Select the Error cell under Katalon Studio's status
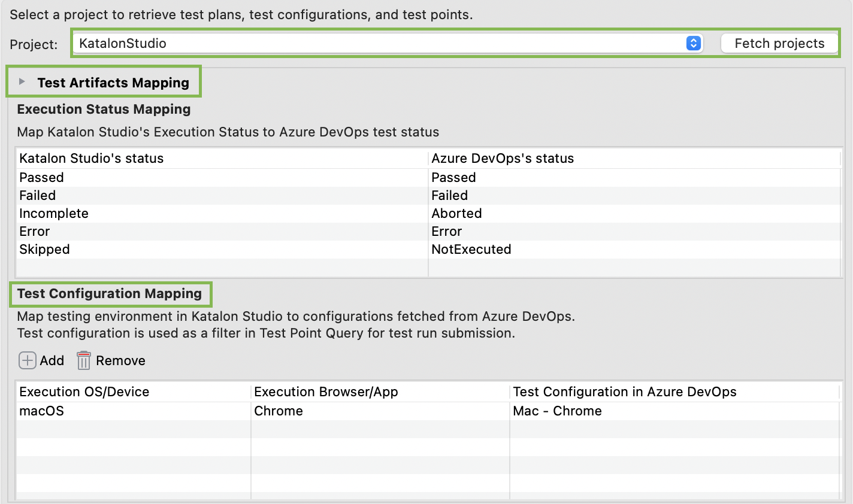The width and height of the screenshot is (853, 504). [222, 232]
